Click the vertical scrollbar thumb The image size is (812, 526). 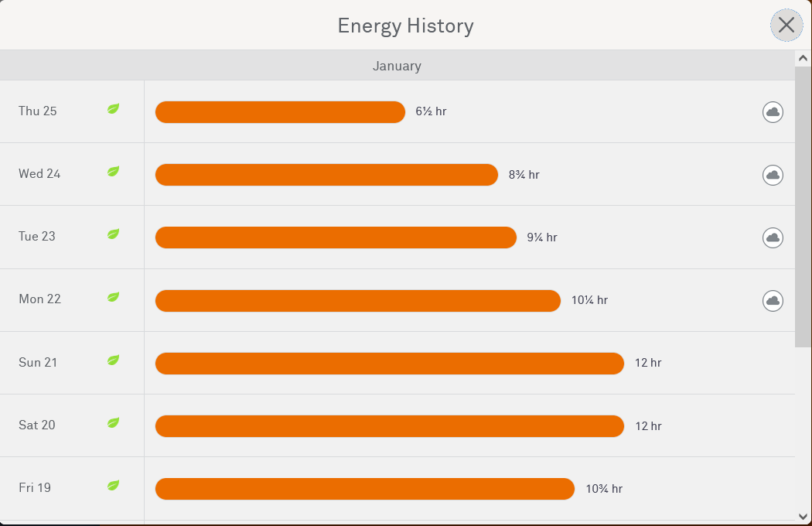pyautogui.click(x=803, y=207)
